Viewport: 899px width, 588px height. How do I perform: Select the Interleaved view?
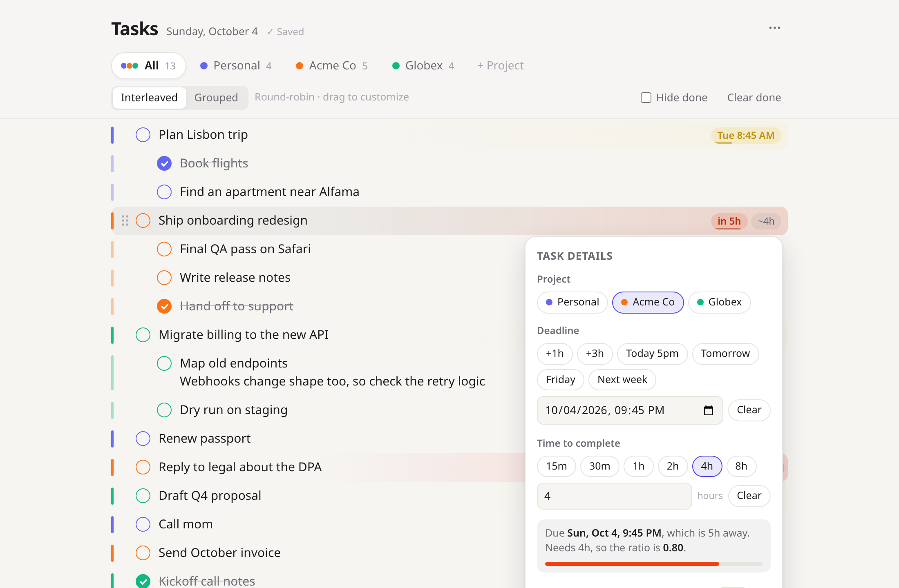pyautogui.click(x=149, y=98)
